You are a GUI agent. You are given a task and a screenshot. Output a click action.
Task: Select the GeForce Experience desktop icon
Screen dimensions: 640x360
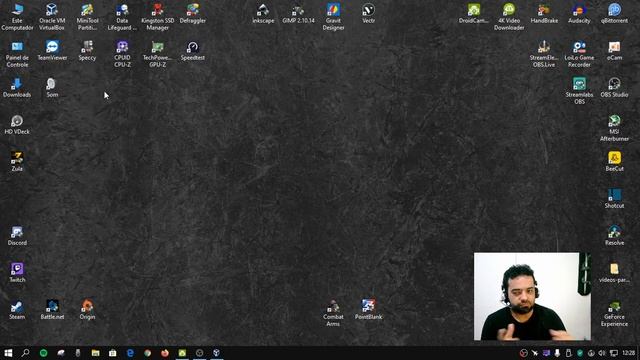pos(614,313)
